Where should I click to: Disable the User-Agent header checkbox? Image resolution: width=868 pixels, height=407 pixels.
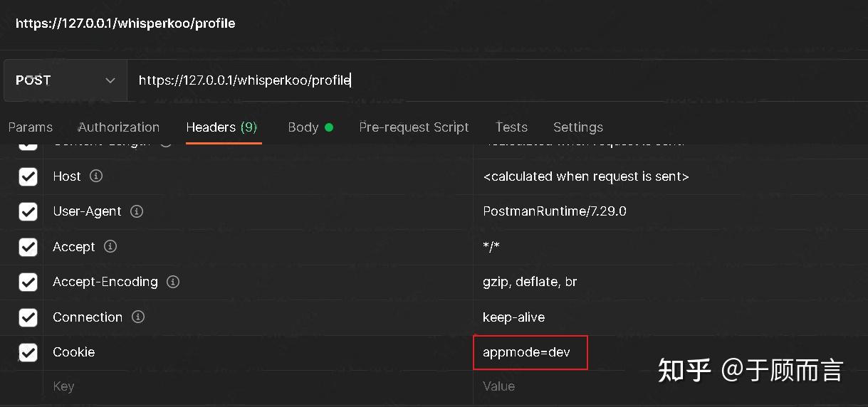[x=28, y=211]
